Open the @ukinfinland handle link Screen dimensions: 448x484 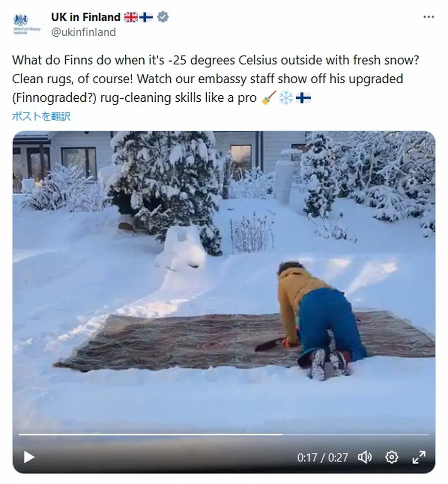pyautogui.click(x=83, y=32)
